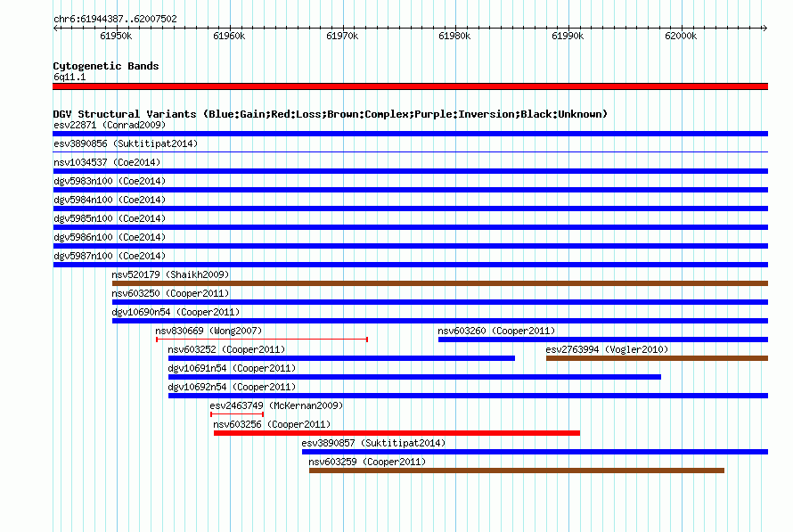Click the ruler's left arrow end
Image resolution: width=793 pixels, height=532 pixels.
click(55, 29)
